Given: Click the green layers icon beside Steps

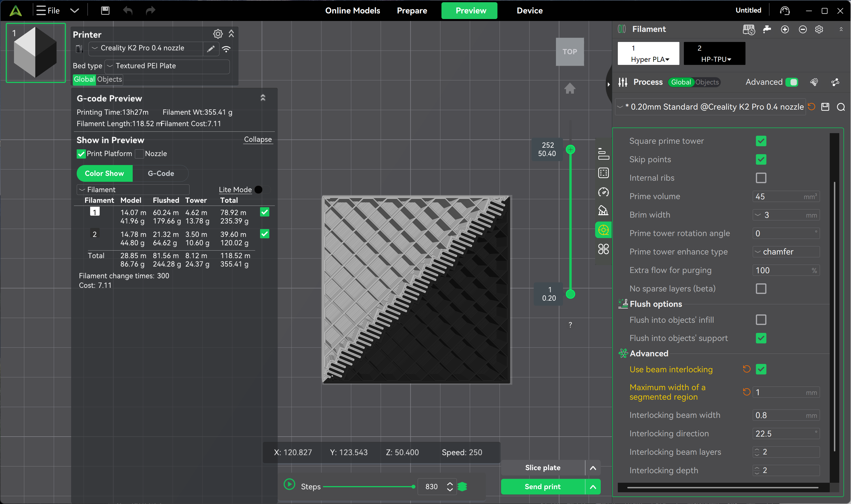Looking at the screenshot, I should [x=462, y=487].
